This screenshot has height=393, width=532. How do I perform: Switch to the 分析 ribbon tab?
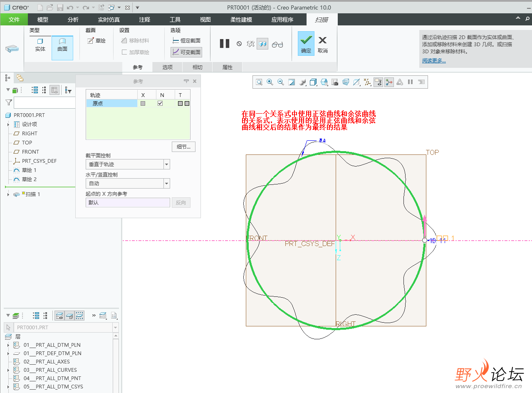click(x=73, y=20)
